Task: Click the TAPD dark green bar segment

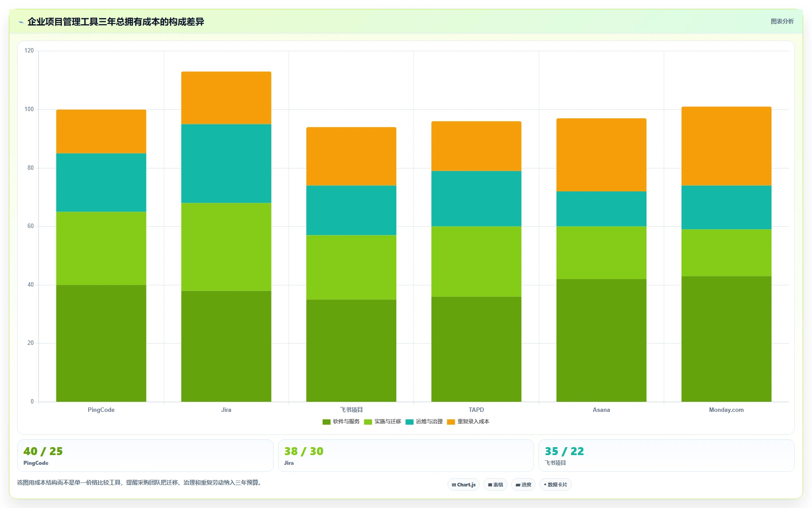Action: pos(476,349)
